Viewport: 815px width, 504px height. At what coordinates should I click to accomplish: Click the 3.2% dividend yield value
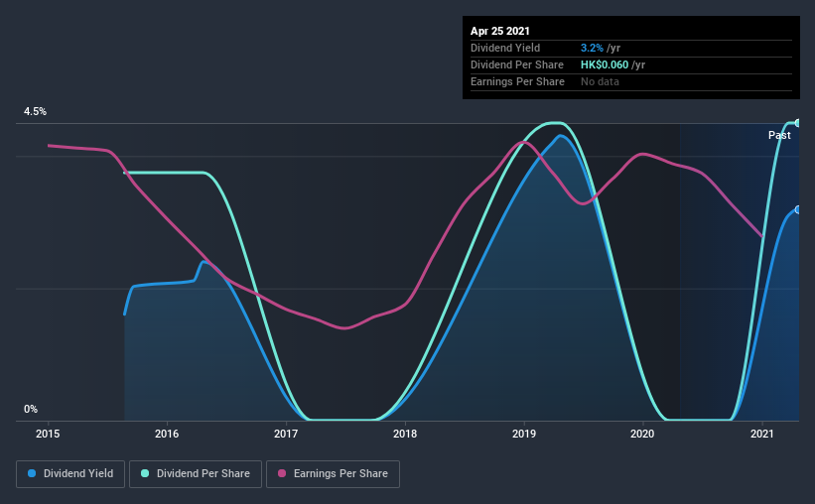click(592, 48)
